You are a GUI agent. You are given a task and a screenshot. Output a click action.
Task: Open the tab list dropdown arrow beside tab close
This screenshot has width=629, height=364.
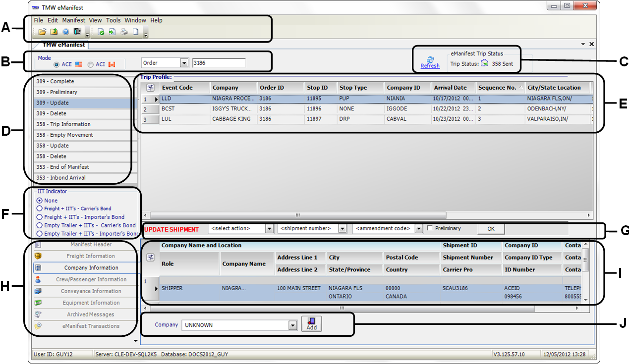tap(583, 44)
